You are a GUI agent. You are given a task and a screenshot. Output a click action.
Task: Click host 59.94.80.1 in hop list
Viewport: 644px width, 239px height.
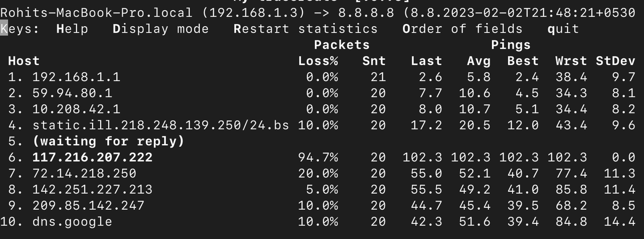pos(72,93)
